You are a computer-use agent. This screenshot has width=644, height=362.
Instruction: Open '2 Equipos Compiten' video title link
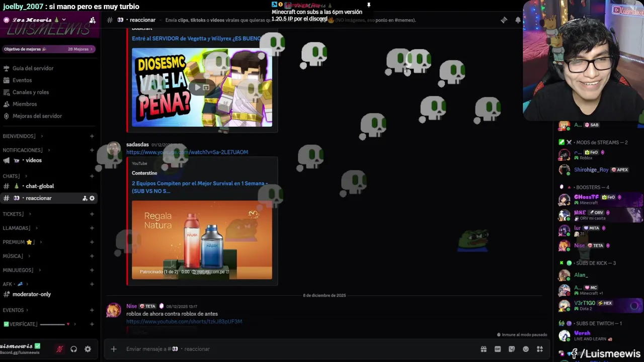(x=200, y=187)
